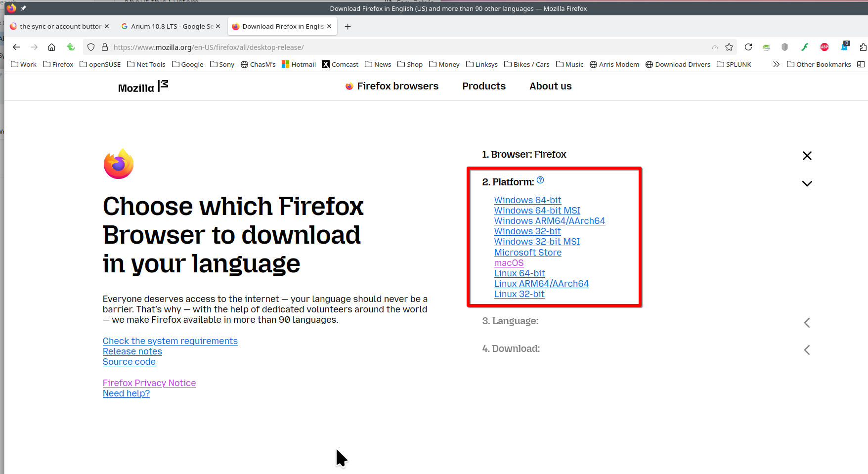Image resolution: width=868 pixels, height=474 pixels.
Task: Open the green Flash-style extension icon
Action: pos(805,47)
